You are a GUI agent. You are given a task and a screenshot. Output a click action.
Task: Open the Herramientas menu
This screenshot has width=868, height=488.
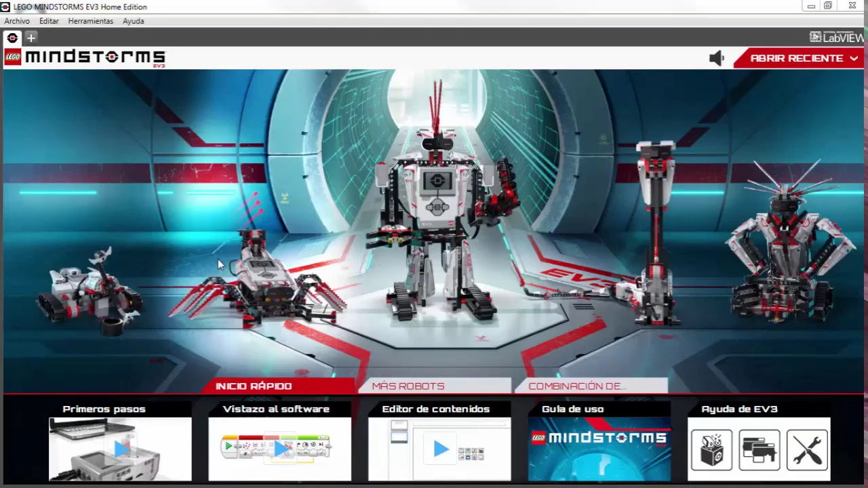90,21
